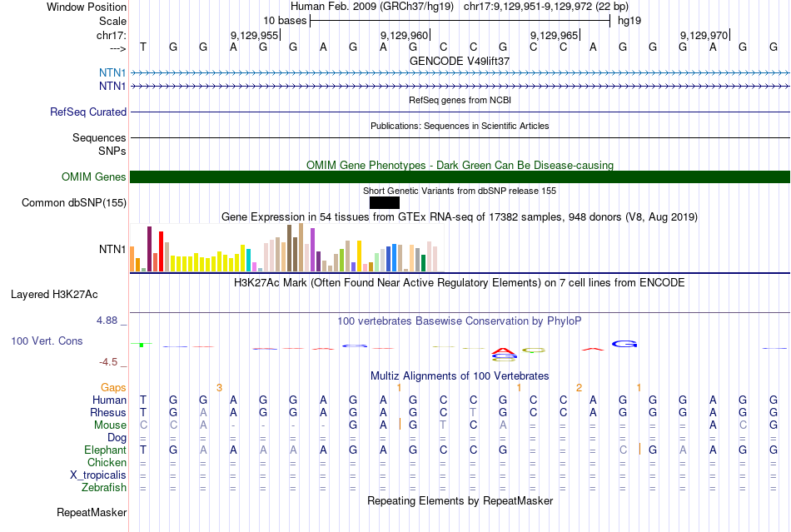
Task: Click the dark green OMIM Genes bar
Action: 460,177
